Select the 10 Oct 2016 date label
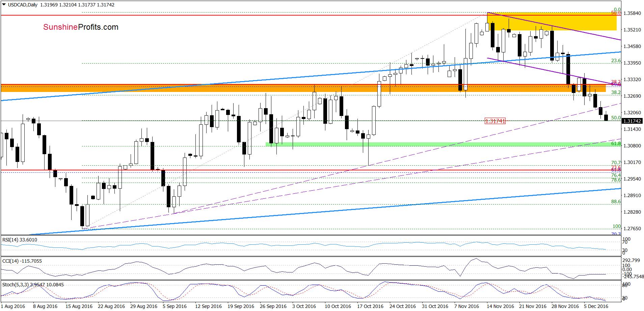The image size is (644, 311). (338, 306)
